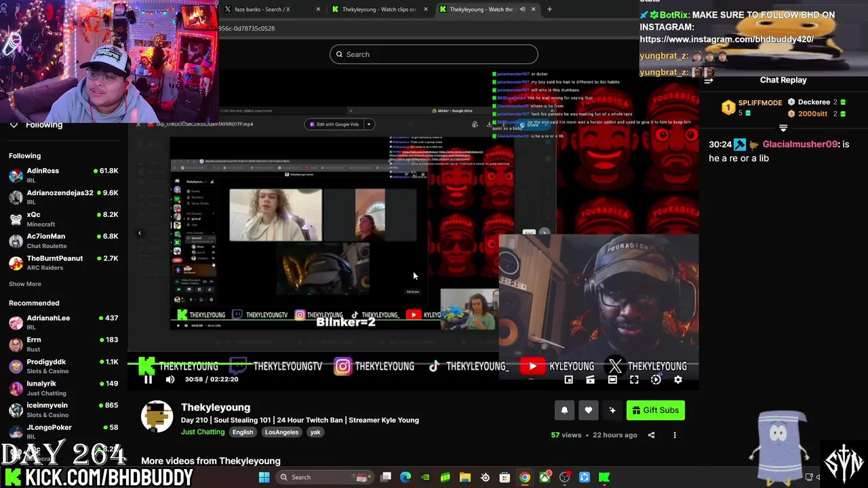Launch Microsoft Edge from taskbar
This screenshot has height=488, width=868.
click(406, 477)
